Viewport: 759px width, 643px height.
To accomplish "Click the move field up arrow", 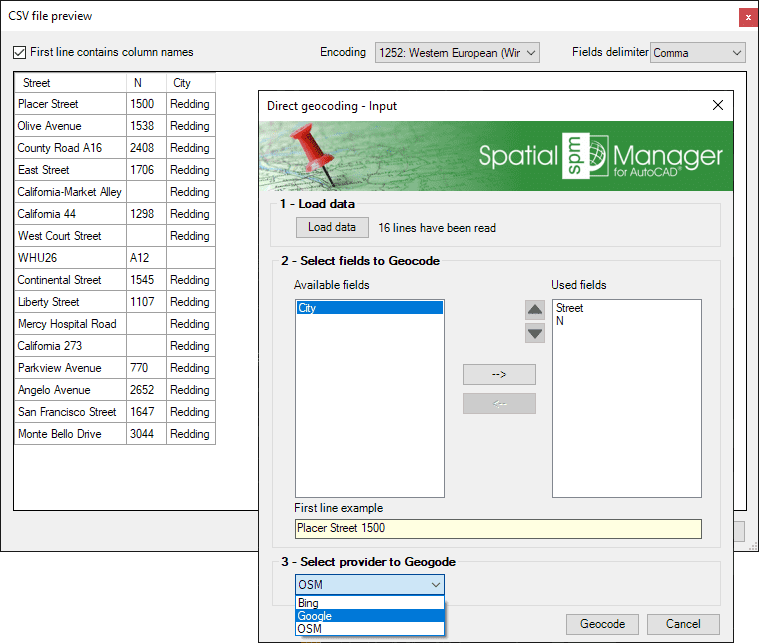I will (535, 310).
